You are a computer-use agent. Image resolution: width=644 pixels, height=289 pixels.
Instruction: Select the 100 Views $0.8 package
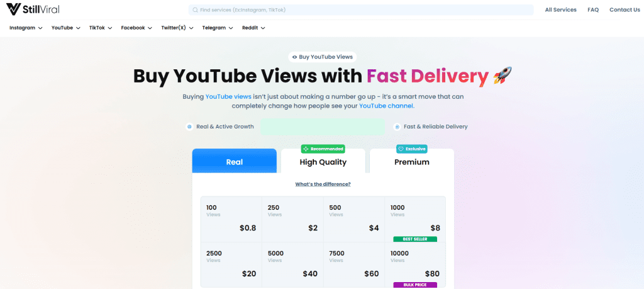pos(231,219)
